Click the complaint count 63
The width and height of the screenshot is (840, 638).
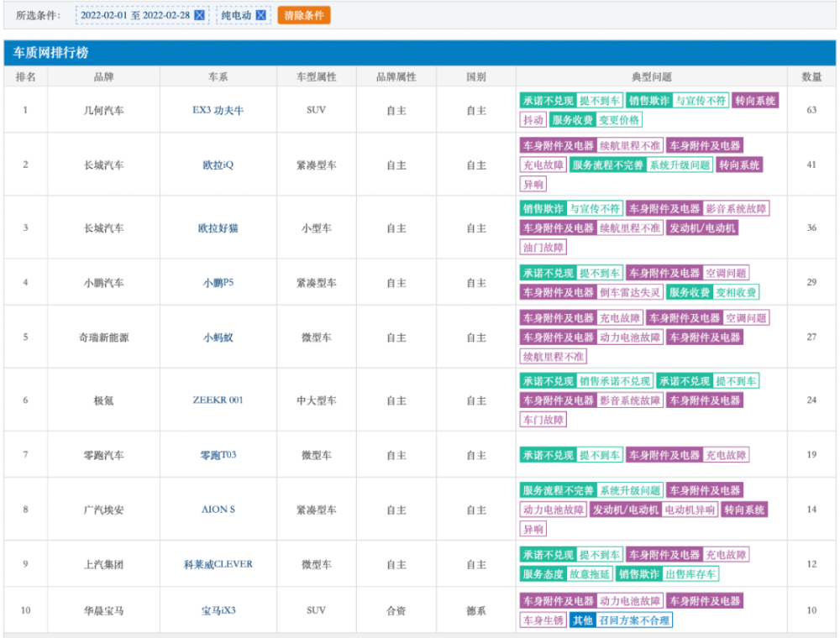(x=811, y=110)
